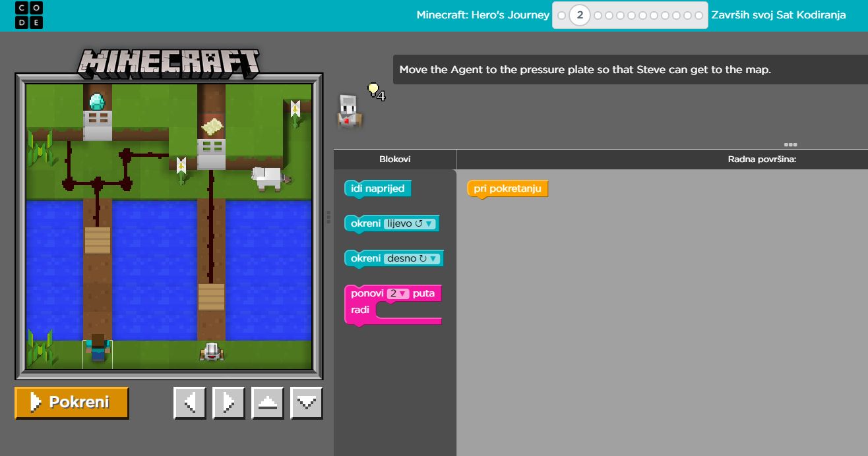Click the Code.org logo
This screenshot has width=868, height=456.
(28, 15)
